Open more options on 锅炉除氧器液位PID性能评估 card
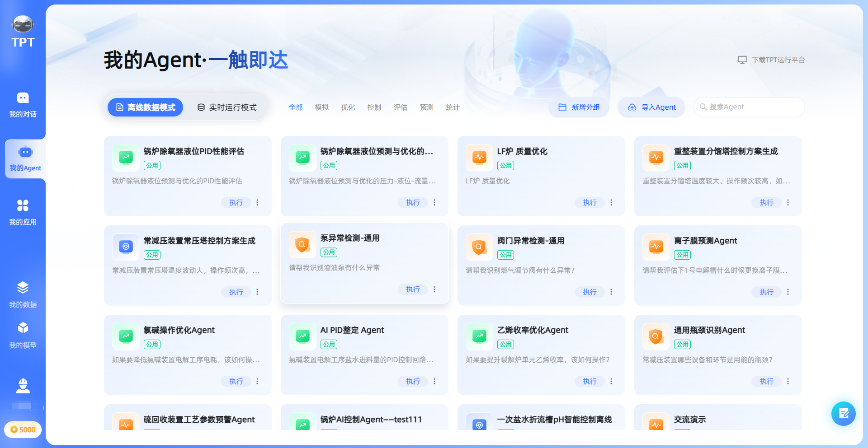 click(x=257, y=202)
